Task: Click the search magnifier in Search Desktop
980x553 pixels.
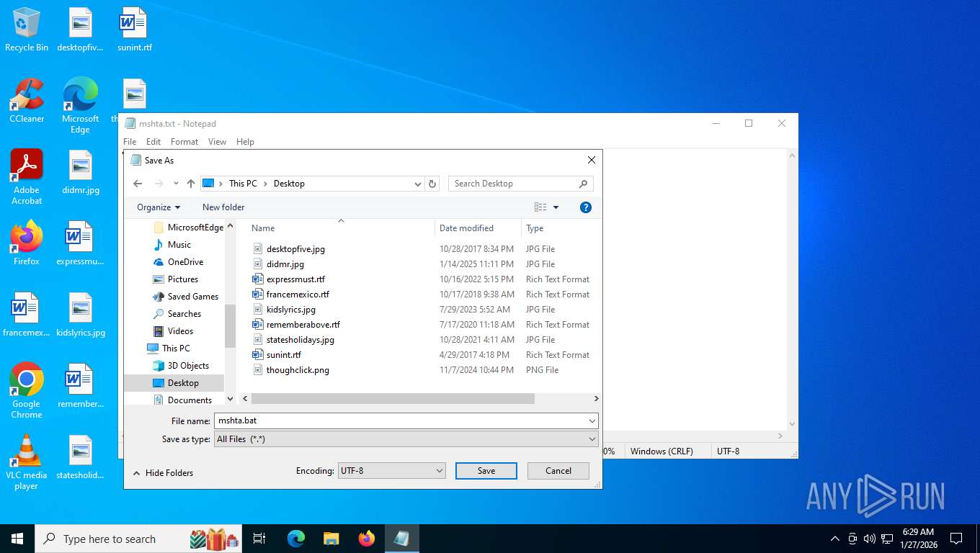Action: pos(584,184)
